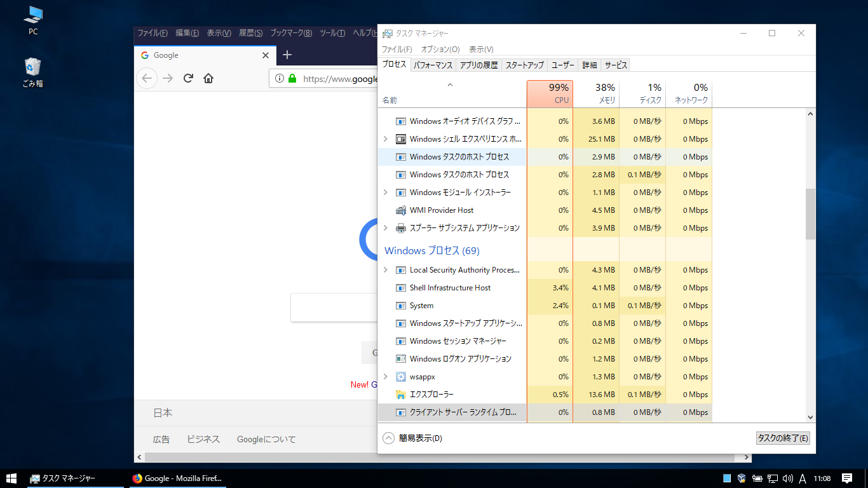This screenshot has width=868, height=488.
Task: Click the エクスプローラー folder icon
Action: click(x=401, y=395)
